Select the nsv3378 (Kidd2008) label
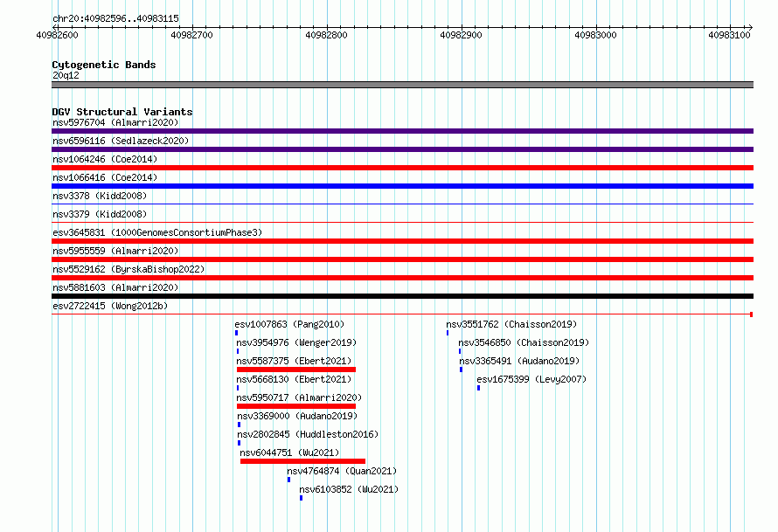The width and height of the screenshot is (778, 532). click(100, 196)
